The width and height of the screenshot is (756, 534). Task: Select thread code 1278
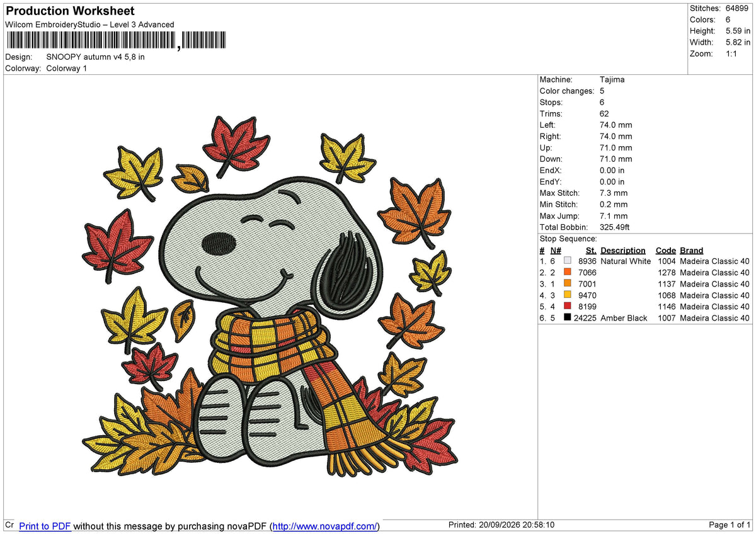point(667,273)
